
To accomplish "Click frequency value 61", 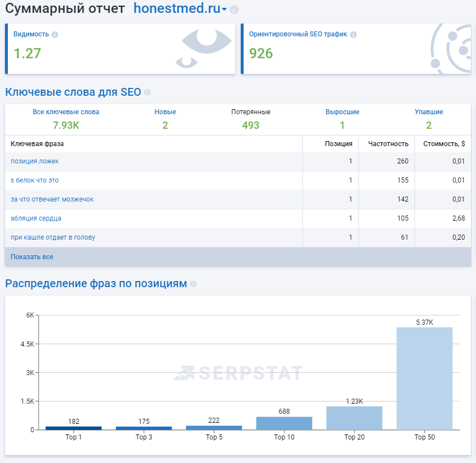I will pyautogui.click(x=404, y=237).
